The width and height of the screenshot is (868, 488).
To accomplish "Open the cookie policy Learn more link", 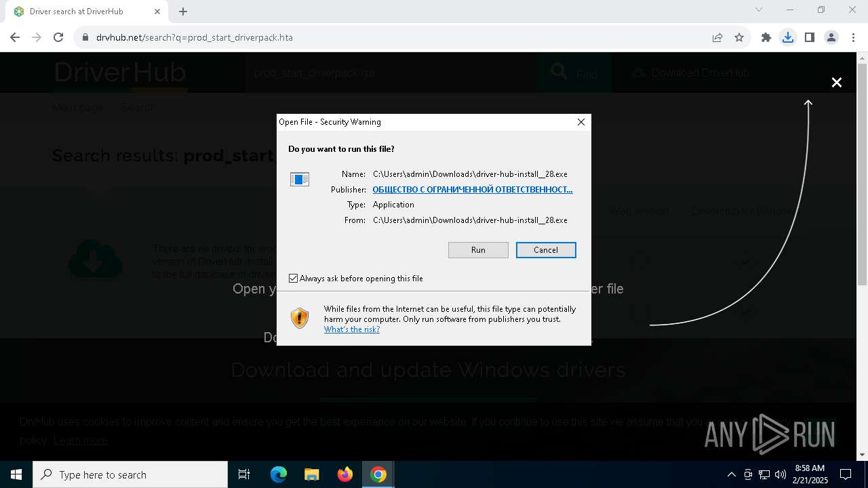I will point(81,441).
